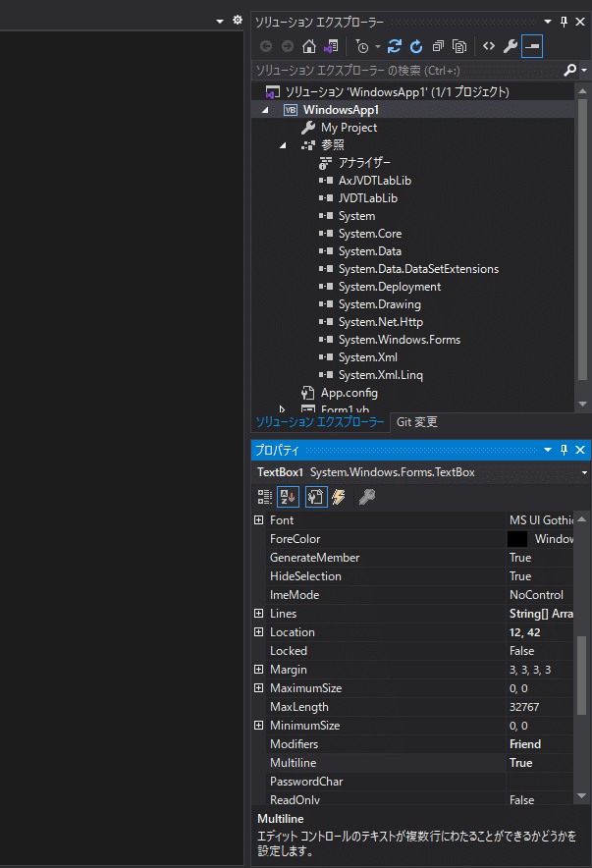This screenshot has height=868, width=592.
Task: Open search options dropdown next to magnifier
Action: tap(584, 71)
